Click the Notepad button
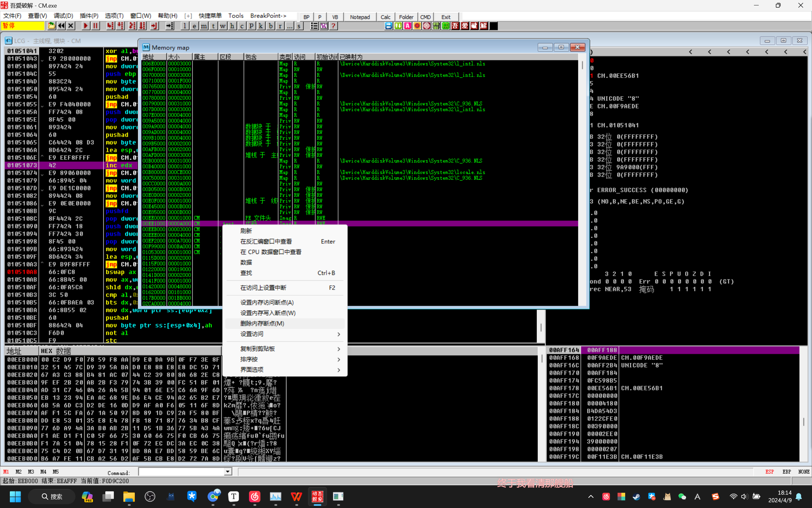The width and height of the screenshot is (812, 508). [x=360, y=17]
